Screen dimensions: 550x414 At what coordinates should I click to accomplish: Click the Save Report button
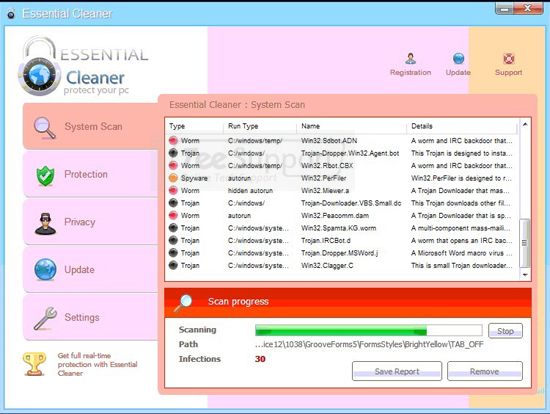397,371
